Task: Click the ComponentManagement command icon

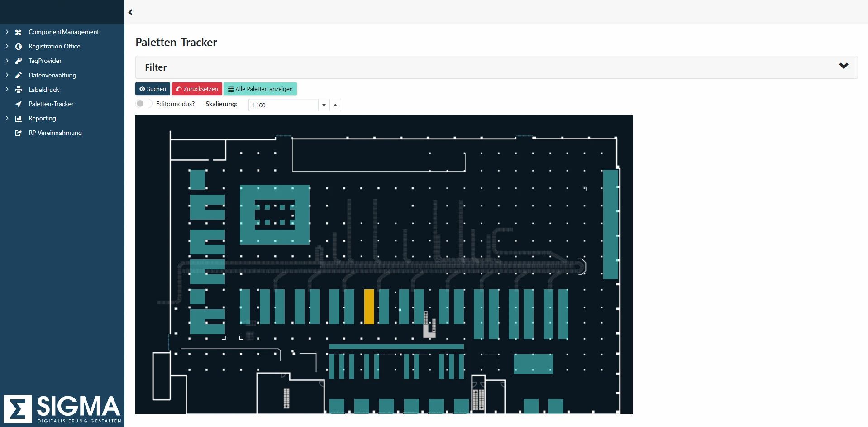Action: pyautogui.click(x=18, y=32)
